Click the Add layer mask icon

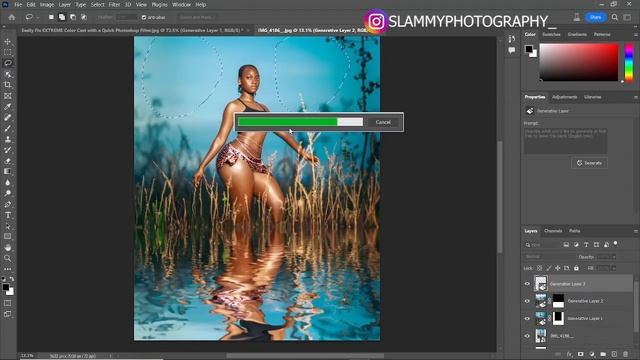pyautogui.click(x=580, y=354)
